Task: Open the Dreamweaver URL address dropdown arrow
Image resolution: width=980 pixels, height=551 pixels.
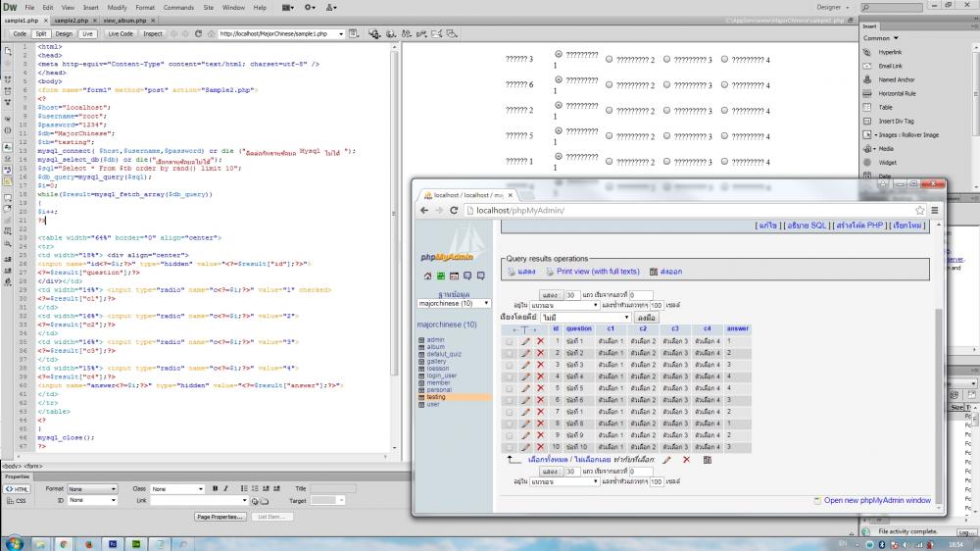Action: 341,33
